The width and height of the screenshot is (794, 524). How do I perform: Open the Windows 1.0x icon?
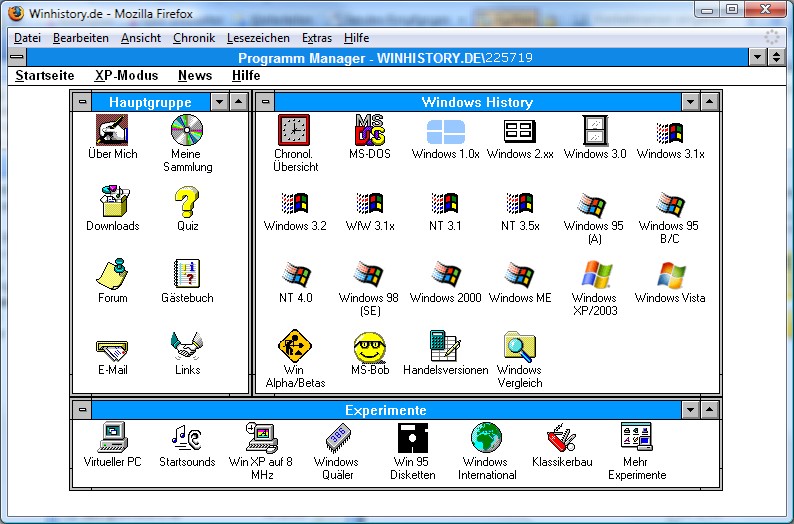click(446, 132)
